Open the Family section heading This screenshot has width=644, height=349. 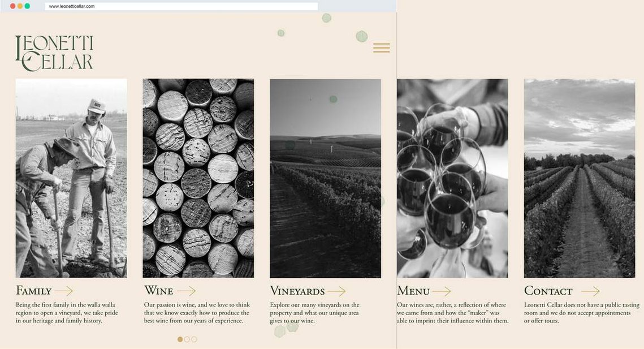coord(34,291)
